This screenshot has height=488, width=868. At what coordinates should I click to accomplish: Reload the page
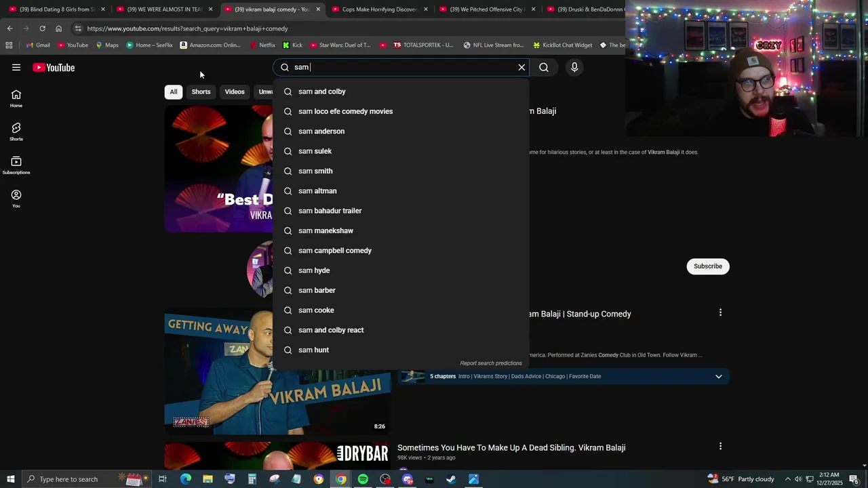coord(42,28)
